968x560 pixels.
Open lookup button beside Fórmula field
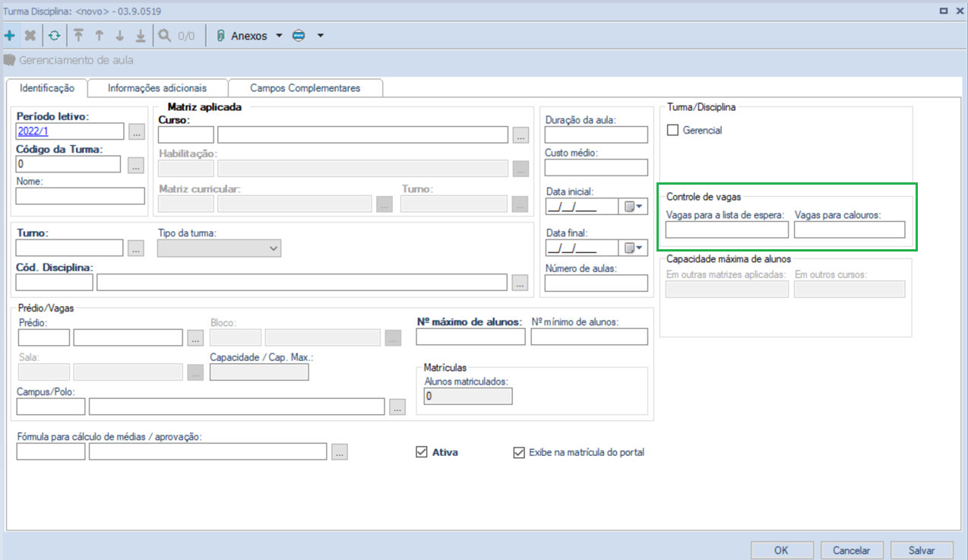[340, 451]
